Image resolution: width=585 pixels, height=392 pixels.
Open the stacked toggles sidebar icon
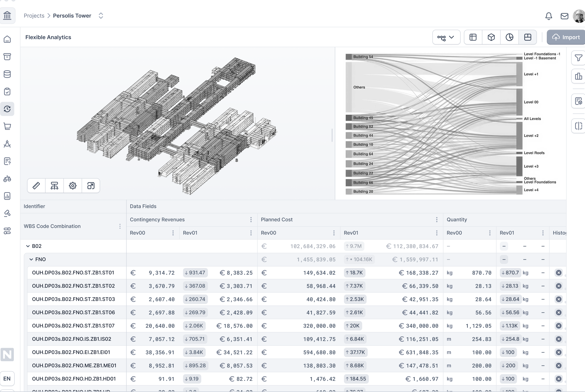tap(7, 231)
